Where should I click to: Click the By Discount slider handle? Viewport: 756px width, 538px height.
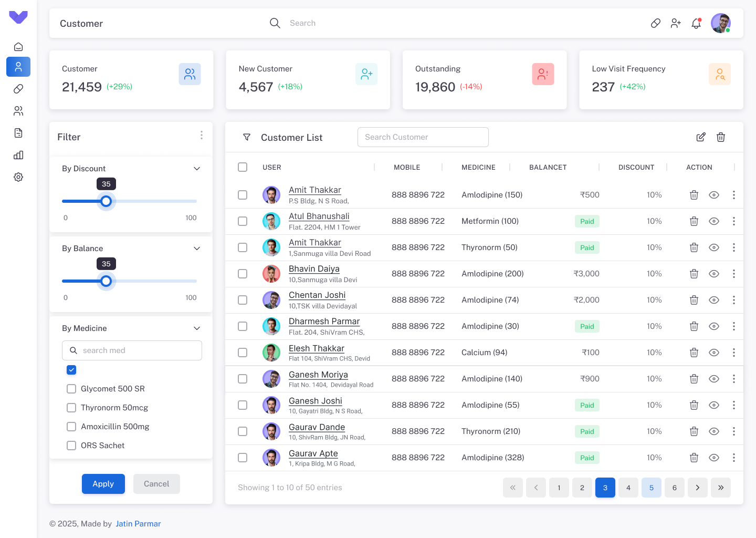pos(106,201)
